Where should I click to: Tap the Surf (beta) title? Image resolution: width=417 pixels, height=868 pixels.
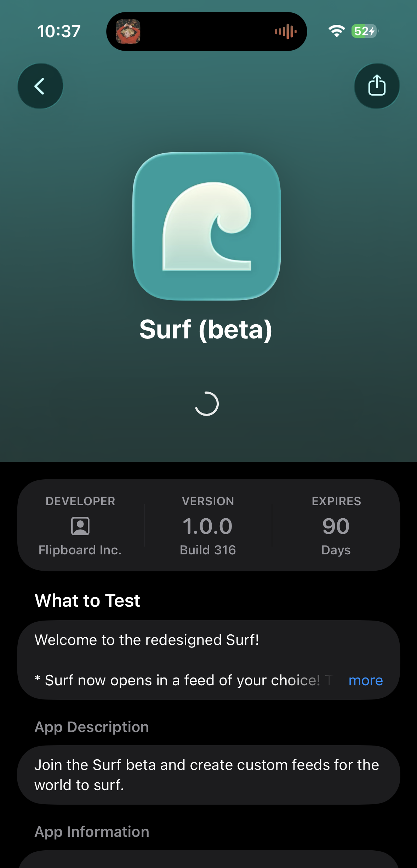tap(206, 329)
